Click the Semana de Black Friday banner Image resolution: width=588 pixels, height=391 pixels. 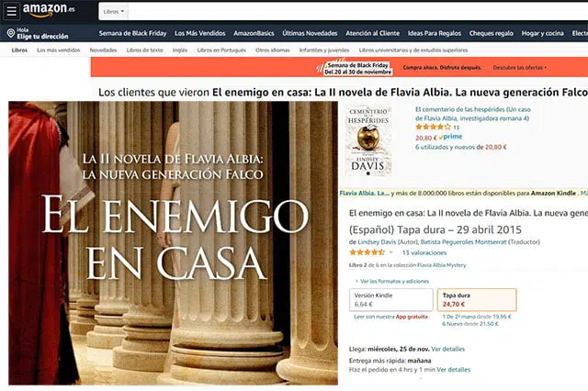339,67
